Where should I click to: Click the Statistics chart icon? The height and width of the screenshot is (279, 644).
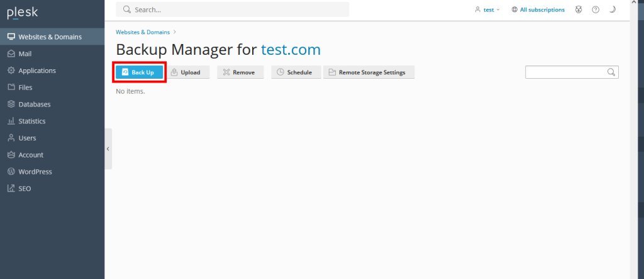point(11,121)
